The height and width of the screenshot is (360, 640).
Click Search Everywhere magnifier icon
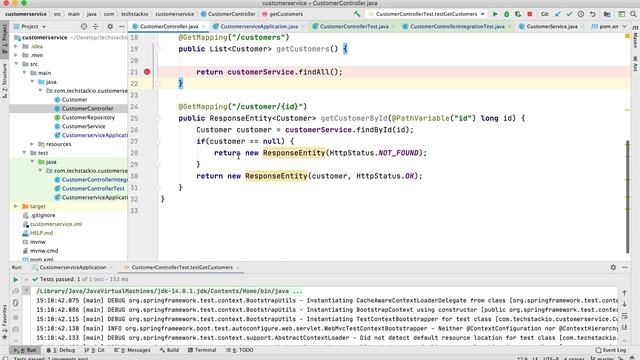[x=633, y=14]
